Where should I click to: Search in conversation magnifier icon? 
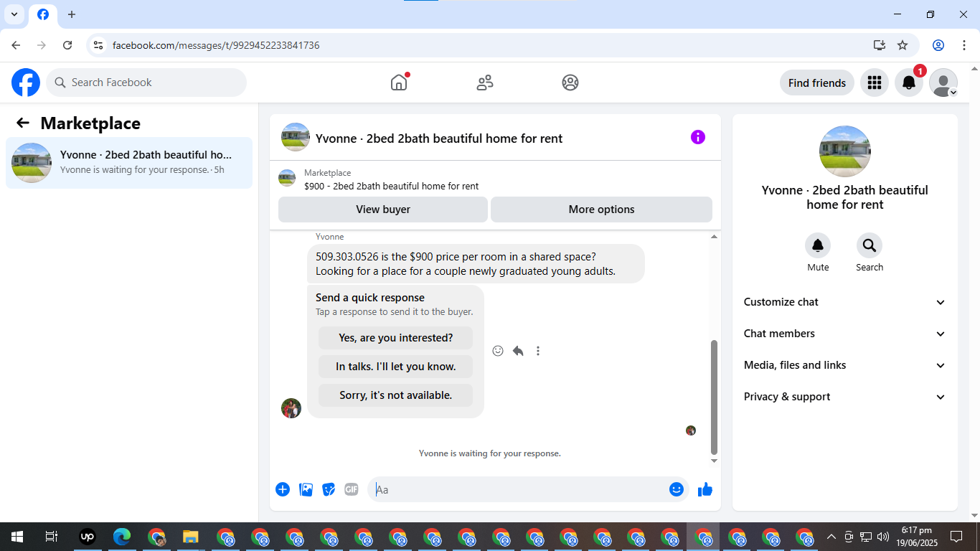[870, 246]
